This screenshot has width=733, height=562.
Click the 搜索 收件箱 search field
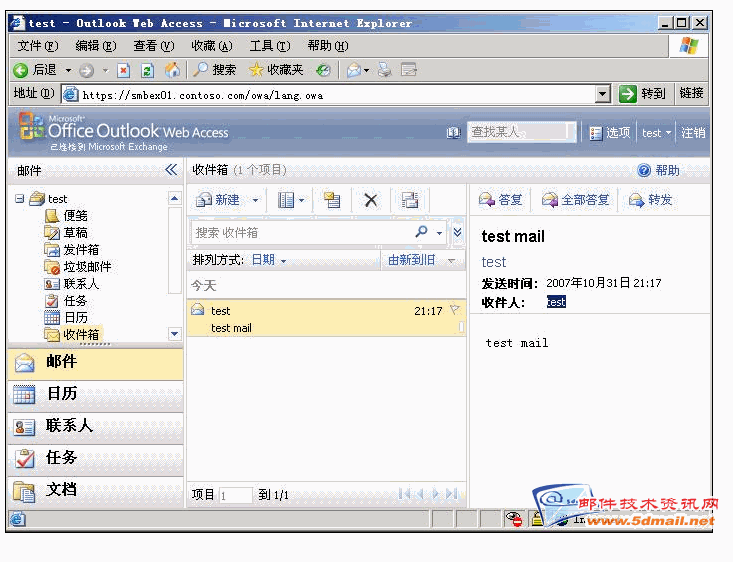pyautogui.click(x=300, y=232)
